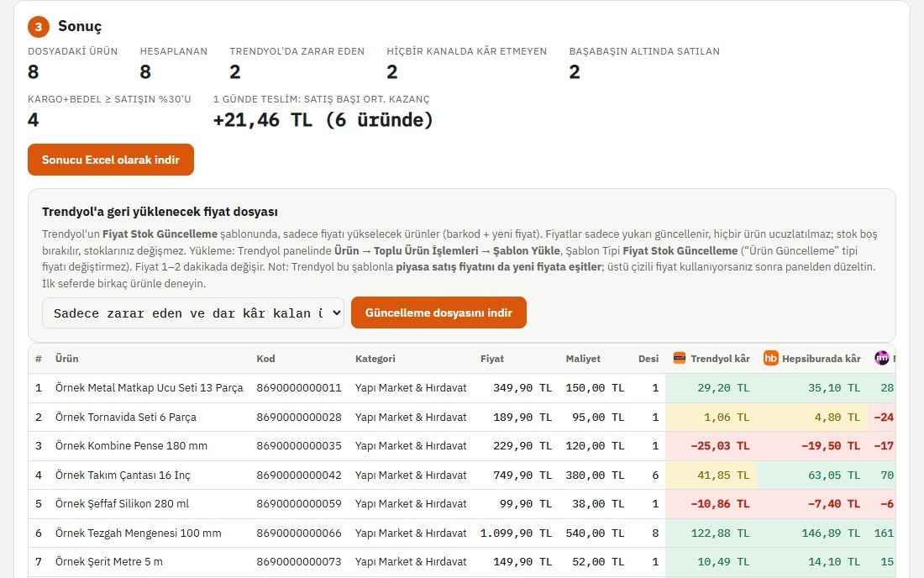Click category 'Yapı Market & Hırdavat' in Şerit Metre row
The height and width of the screenshot is (578, 924).
tap(411, 562)
